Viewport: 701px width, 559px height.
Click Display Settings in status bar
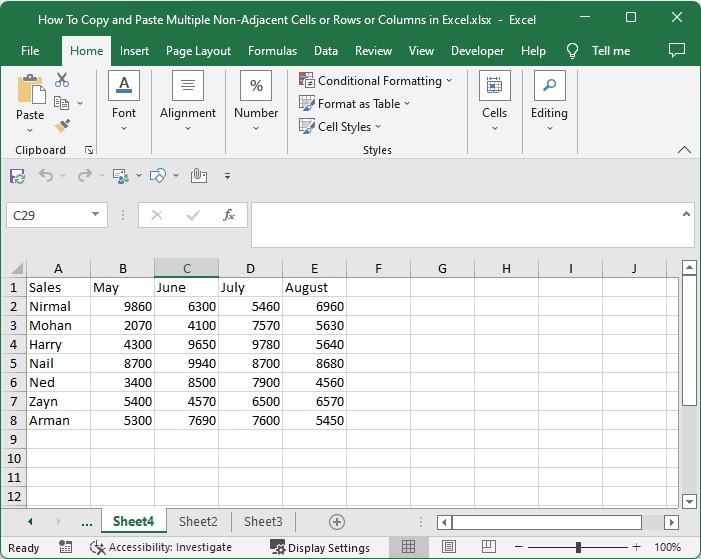tap(320, 548)
